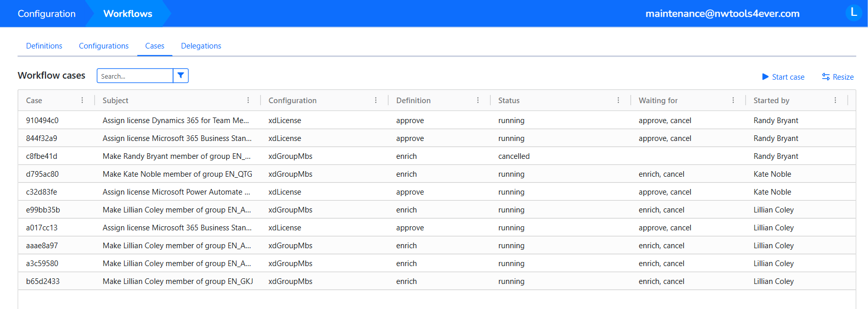Open the Configuration column options menu
Viewport: 868px width, 309px height.
coord(376,100)
